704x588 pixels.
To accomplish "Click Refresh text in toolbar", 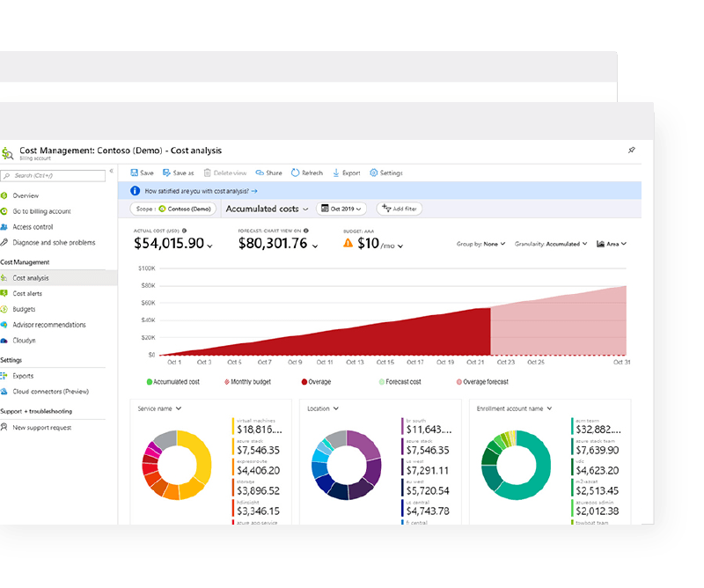I will (x=312, y=173).
